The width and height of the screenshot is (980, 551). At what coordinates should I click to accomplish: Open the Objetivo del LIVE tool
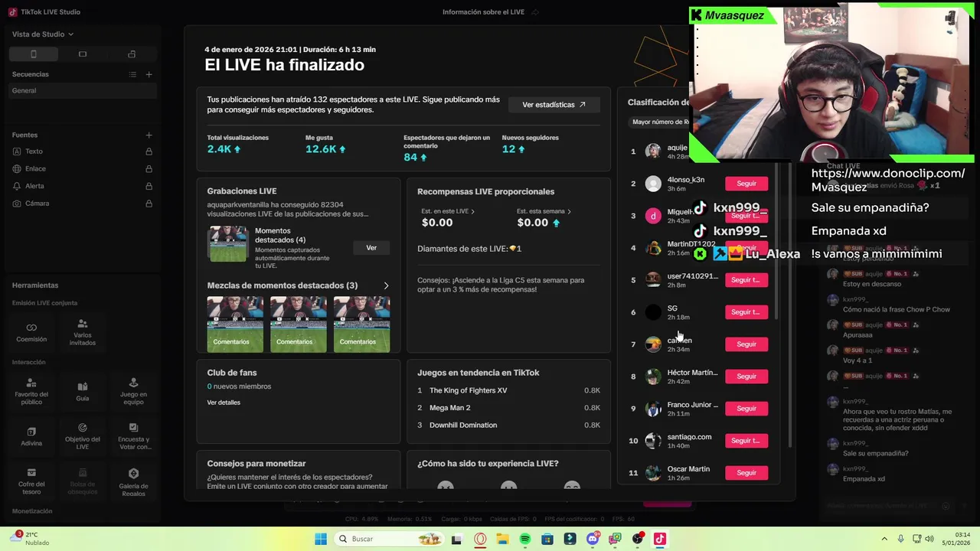(83, 437)
